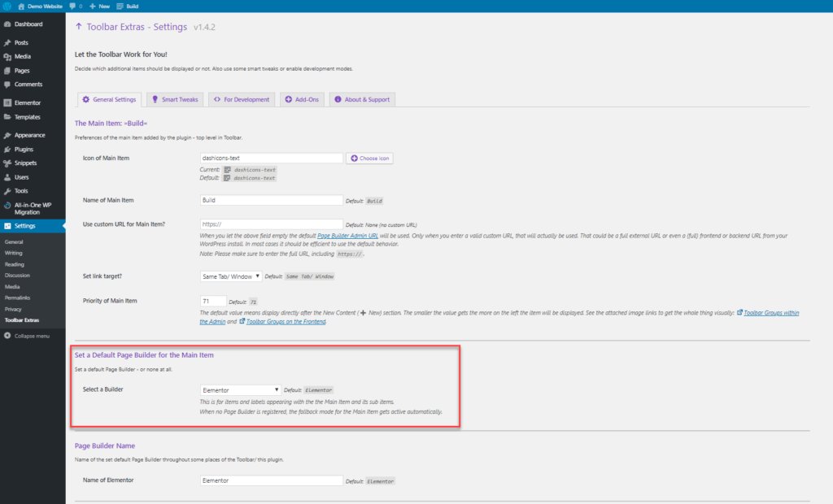
Task: Open Toolbar Groups within the Admin link
Action: [x=771, y=313]
